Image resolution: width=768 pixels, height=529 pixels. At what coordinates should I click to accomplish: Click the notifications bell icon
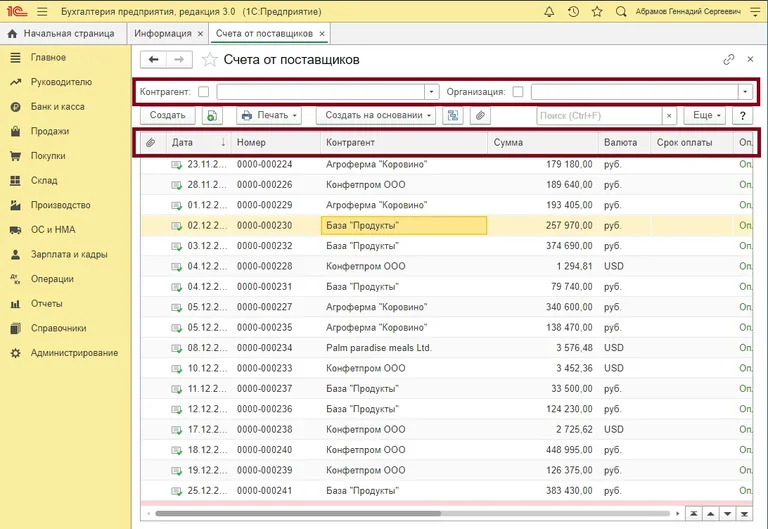549,11
